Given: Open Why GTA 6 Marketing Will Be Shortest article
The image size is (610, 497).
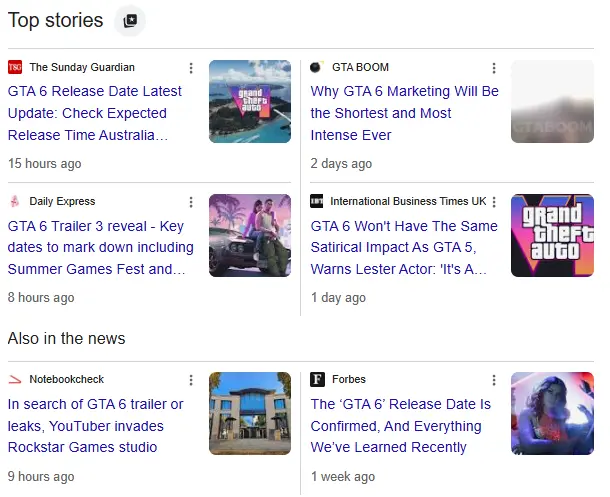Looking at the screenshot, I should 405,113.
